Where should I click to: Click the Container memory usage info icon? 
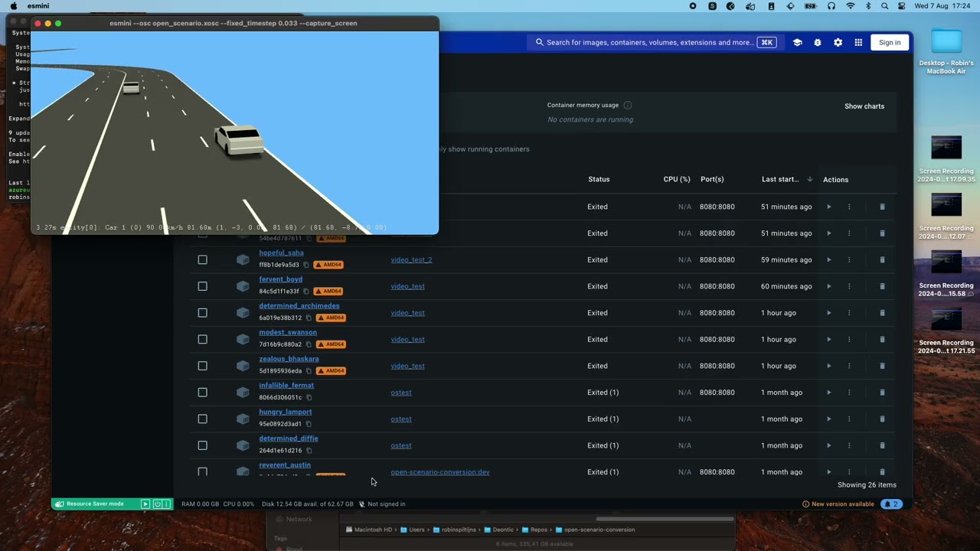pyautogui.click(x=628, y=105)
